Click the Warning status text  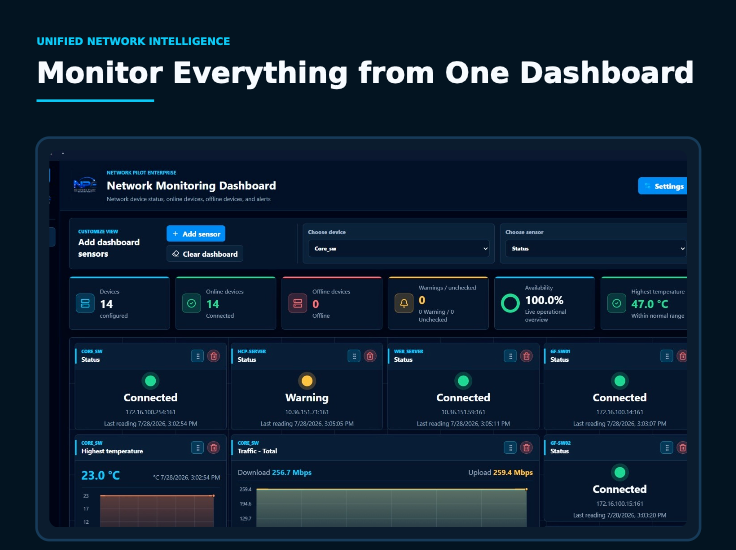pyautogui.click(x=307, y=397)
